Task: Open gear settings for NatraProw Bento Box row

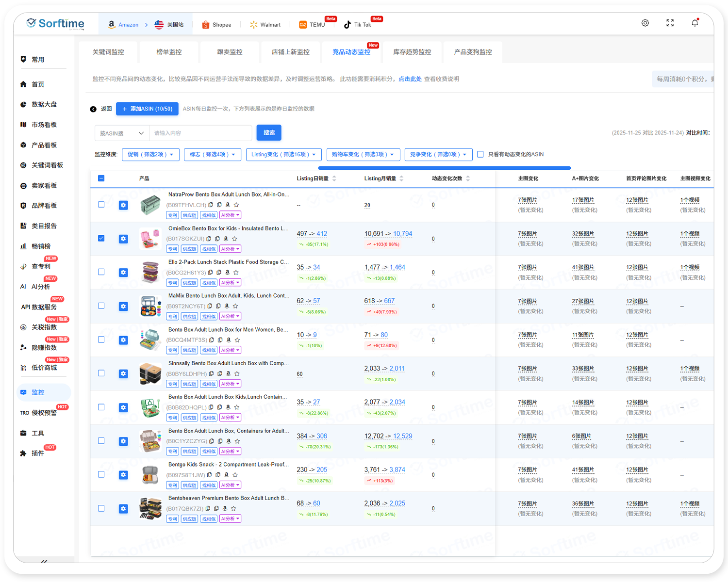Action: [123, 205]
